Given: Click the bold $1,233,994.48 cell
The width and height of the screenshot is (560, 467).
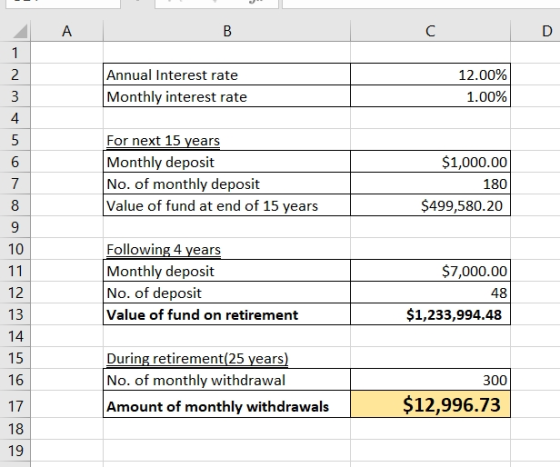Looking at the screenshot, I should coord(430,314).
